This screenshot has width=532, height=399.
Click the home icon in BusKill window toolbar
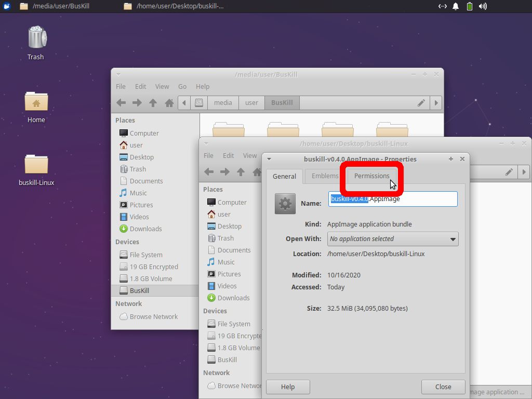169,102
